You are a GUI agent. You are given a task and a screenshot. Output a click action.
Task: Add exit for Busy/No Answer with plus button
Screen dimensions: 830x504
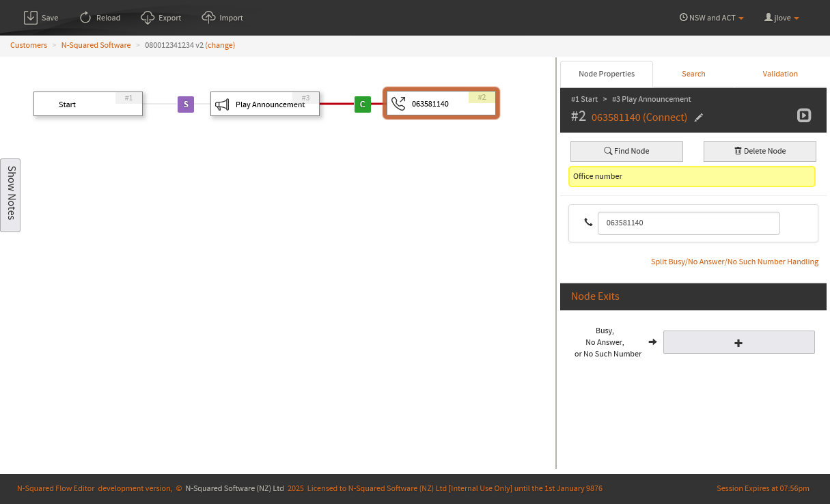tap(738, 342)
